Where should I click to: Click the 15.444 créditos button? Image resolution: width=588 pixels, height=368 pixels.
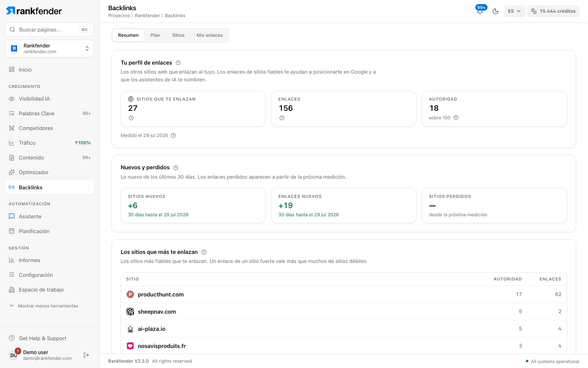553,11
